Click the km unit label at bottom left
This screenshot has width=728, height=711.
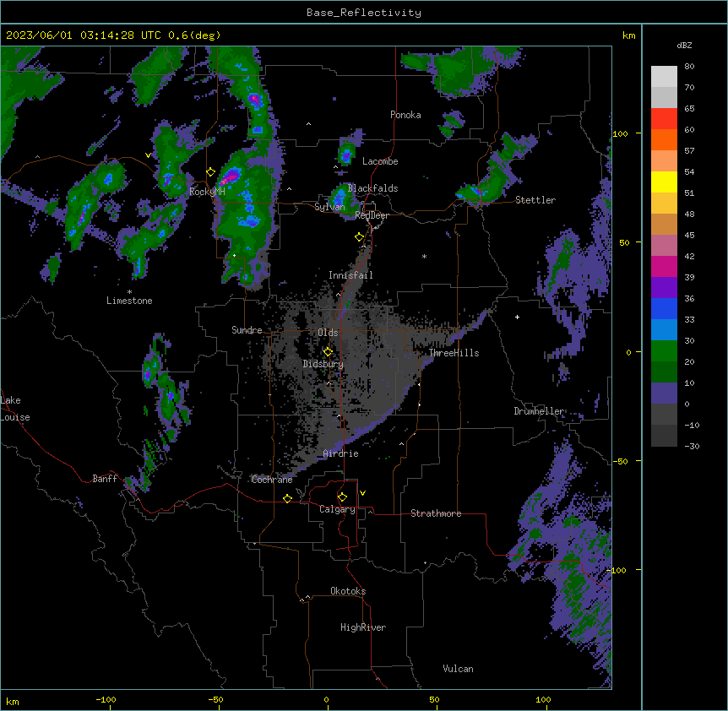pyautogui.click(x=13, y=702)
